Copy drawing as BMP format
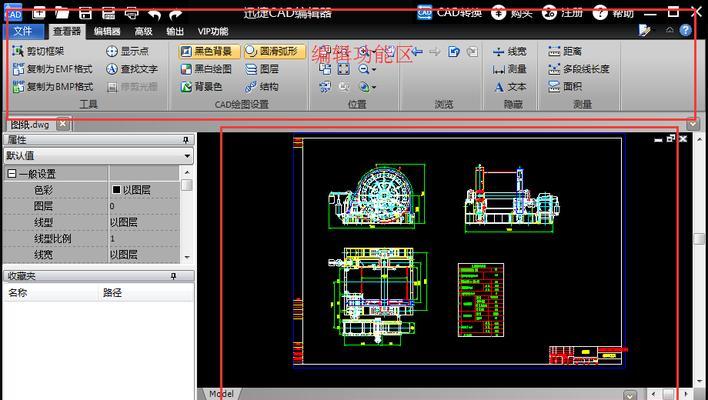The width and height of the screenshot is (708, 400). [52, 87]
